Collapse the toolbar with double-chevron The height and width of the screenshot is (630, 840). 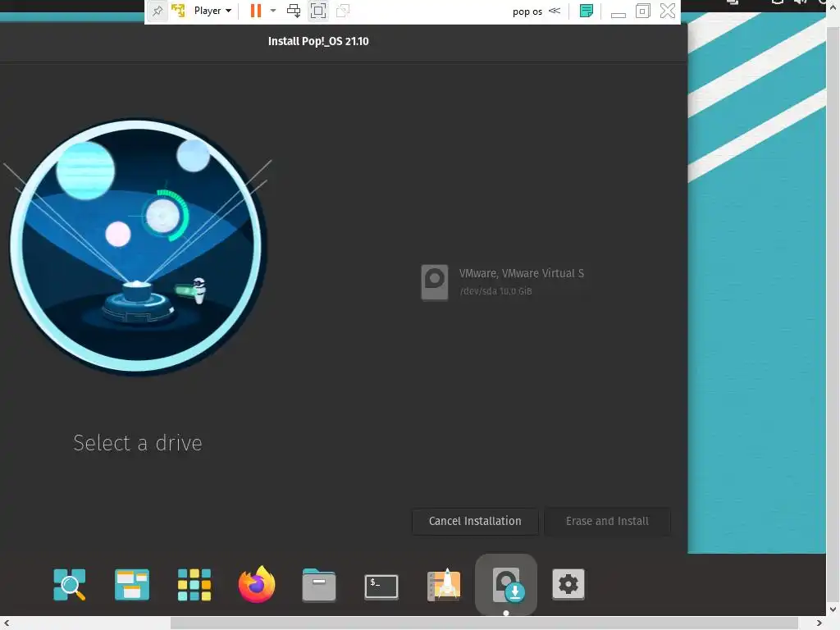coord(555,11)
